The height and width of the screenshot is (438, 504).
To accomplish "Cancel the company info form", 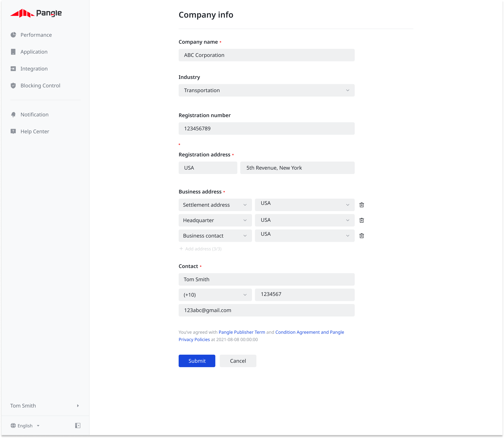I will (x=238, y=361).
